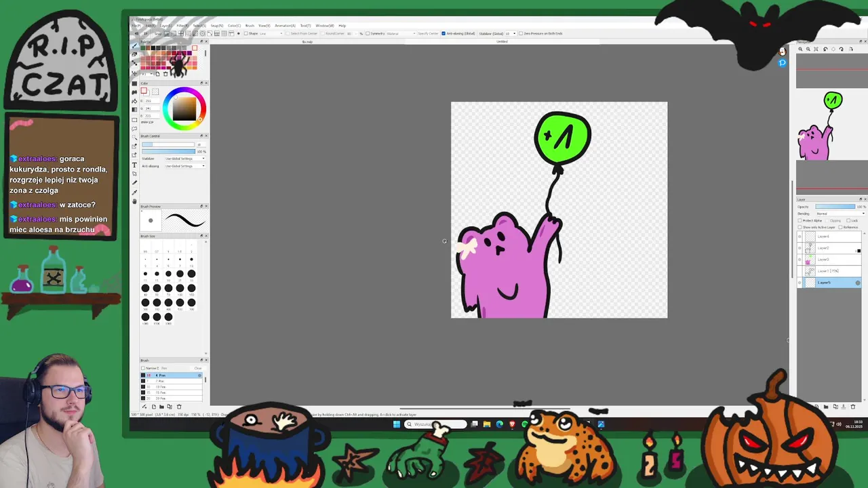Disable the Anti-aliasing (Global) checkbox
This screenshot has height=488, width=868.
pos(443,33)
